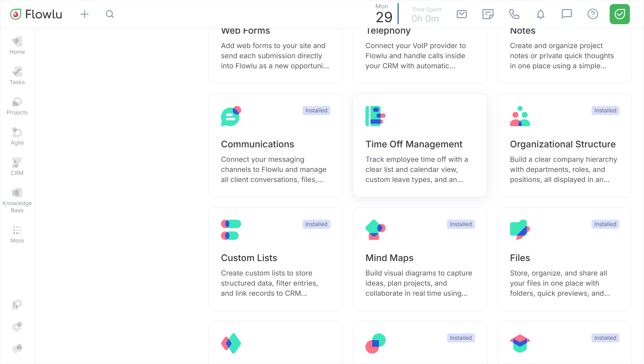Viewport: 644px width, 364px height.
Task: Show notifications bell icon
Action: [540, 14]
